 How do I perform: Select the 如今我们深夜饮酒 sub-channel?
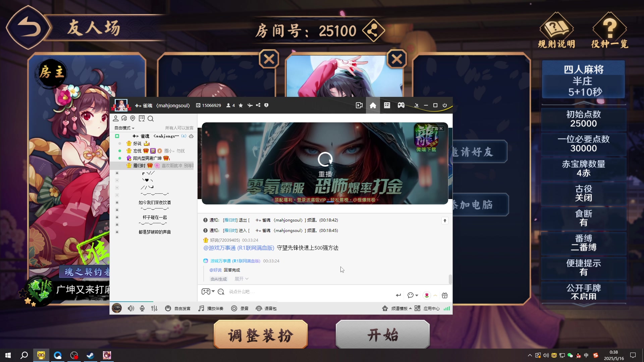pos(155,202)
